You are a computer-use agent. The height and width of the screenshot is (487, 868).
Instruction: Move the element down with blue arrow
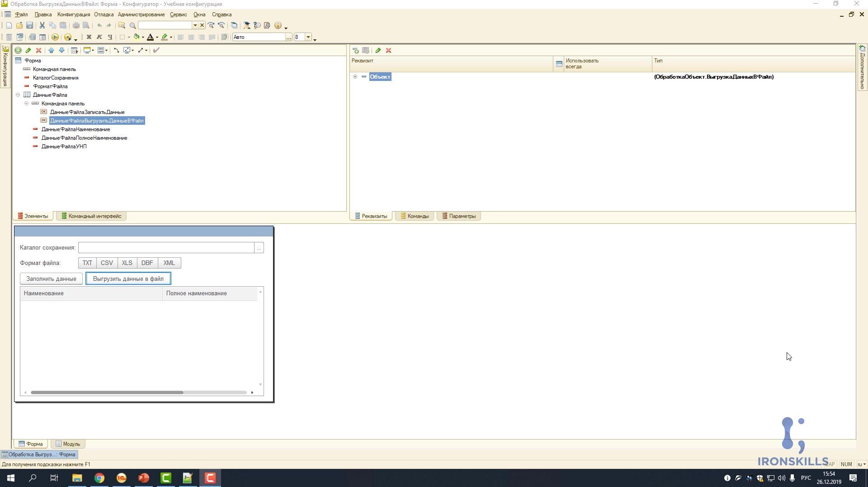(61, 50)
